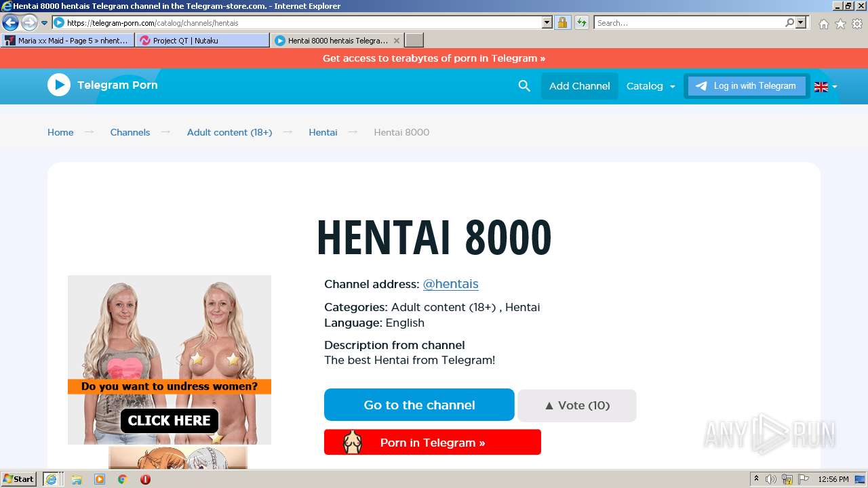The width and height of the screenshot is (868, 488).
Task: Click the security lock icon
Action: [x=562, y=23]
